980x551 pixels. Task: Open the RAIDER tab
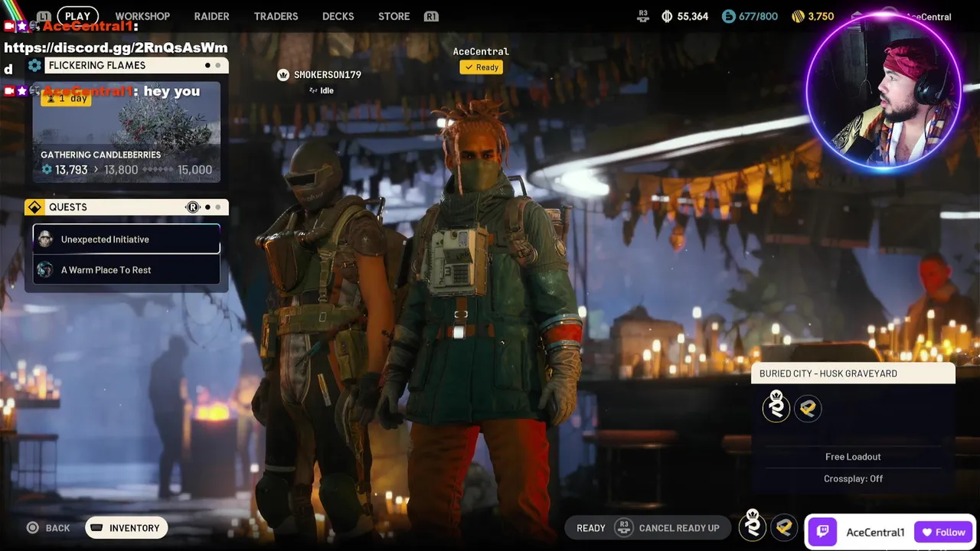coord(211,16)
